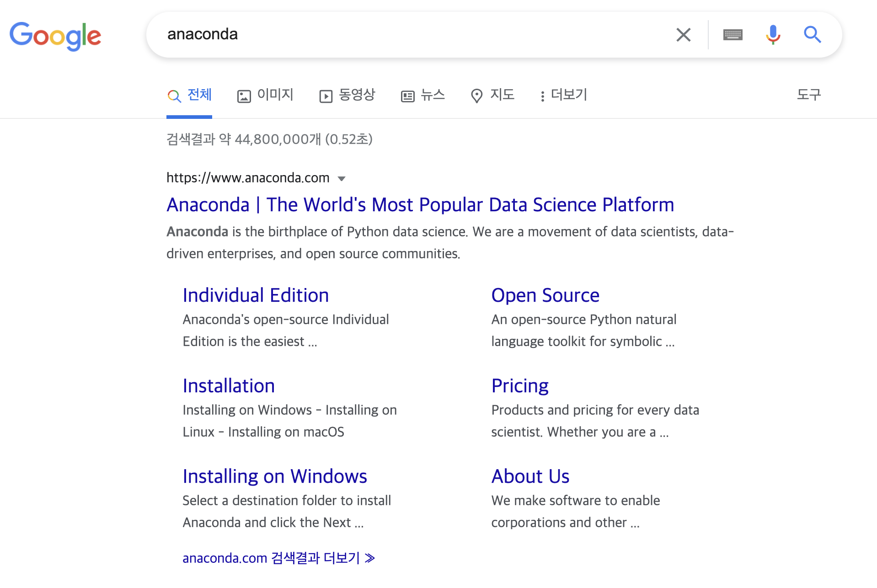Click the result count text 검색결과 약 44,800,000개
Image resolution: width=877 pixels, height=588 pixels.
coord(244,139)
